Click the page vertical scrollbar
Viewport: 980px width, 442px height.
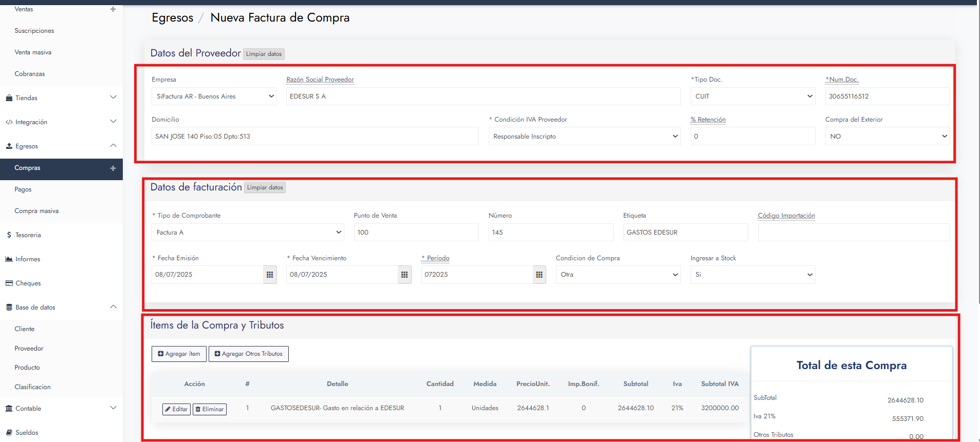tap(978, 154)
